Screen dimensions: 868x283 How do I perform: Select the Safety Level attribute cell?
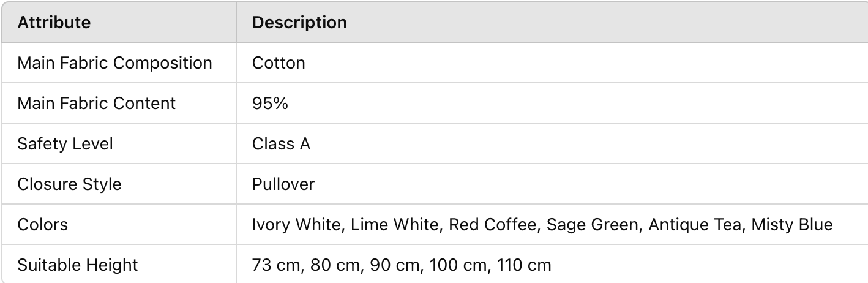click(65, 143)
